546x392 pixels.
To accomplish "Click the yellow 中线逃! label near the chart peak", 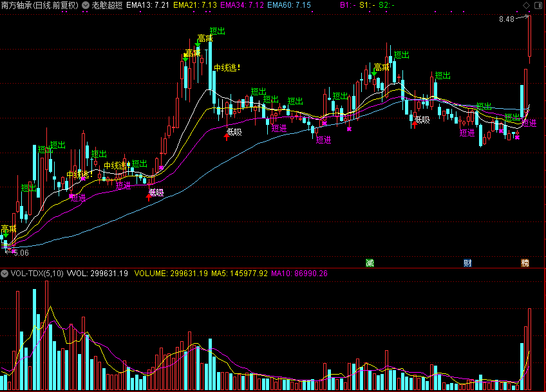I will click(227, 68).
